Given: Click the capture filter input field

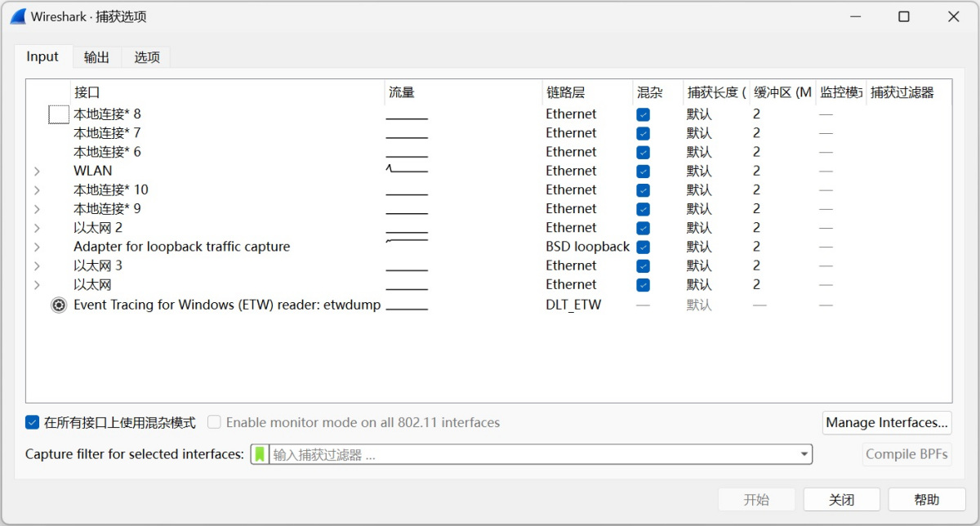Looking at the screenshot, I should point(531,454).
